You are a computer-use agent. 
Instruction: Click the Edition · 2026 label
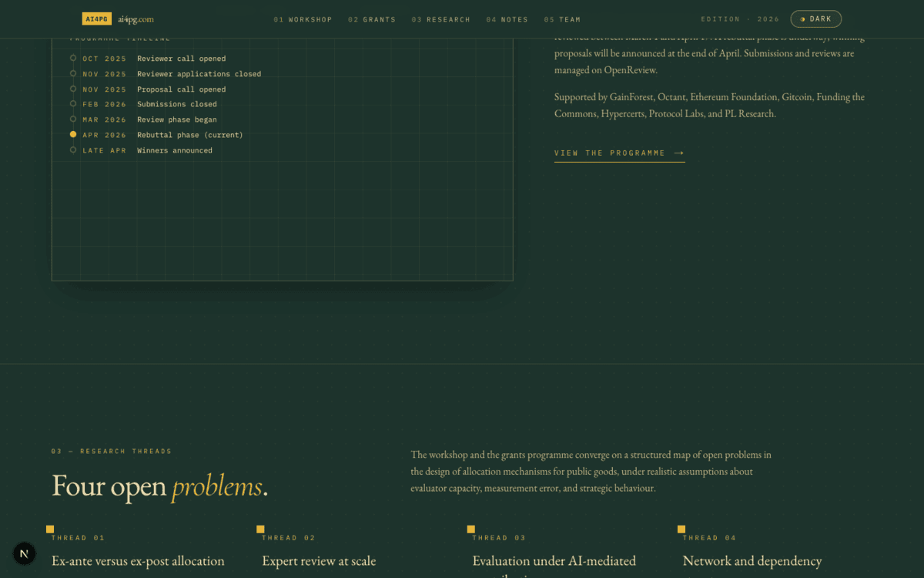pyautogui.click(x=740, y=19)
